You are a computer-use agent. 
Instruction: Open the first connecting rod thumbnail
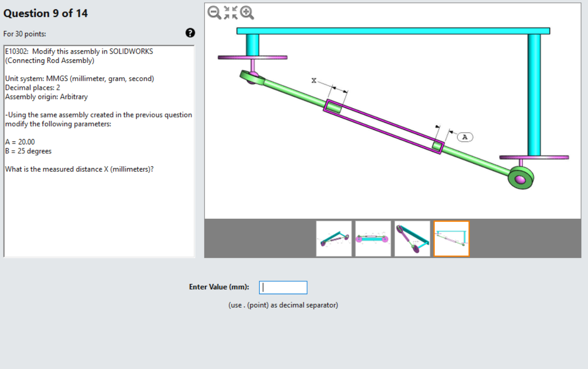click(x=334, y=238)
